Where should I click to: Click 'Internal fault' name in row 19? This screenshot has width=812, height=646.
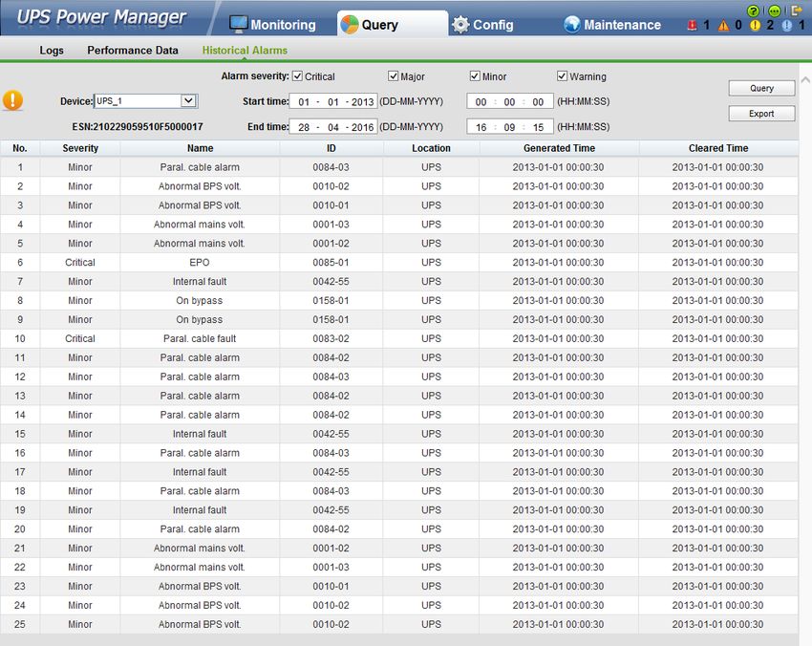pos(200,510)
